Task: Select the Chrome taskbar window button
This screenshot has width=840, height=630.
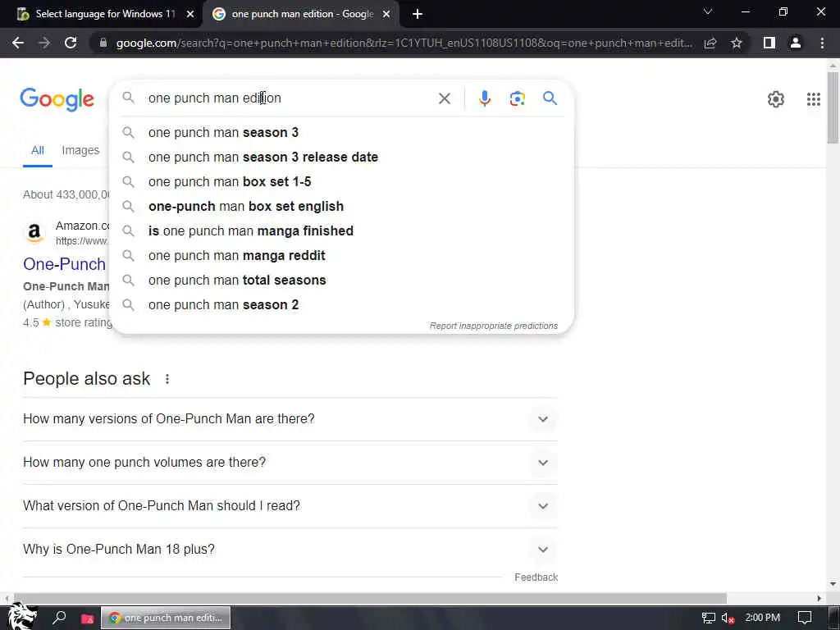Action: [x=166, y=618]
